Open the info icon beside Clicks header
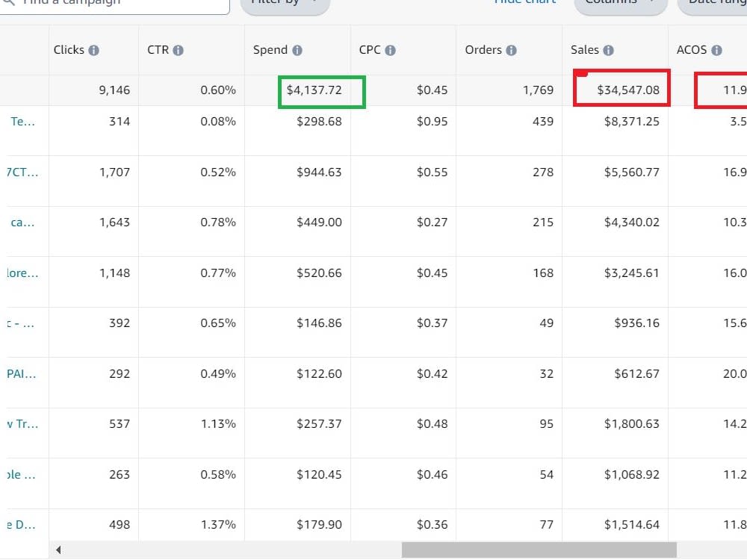 pyautogui.click(x=94, y=50)
